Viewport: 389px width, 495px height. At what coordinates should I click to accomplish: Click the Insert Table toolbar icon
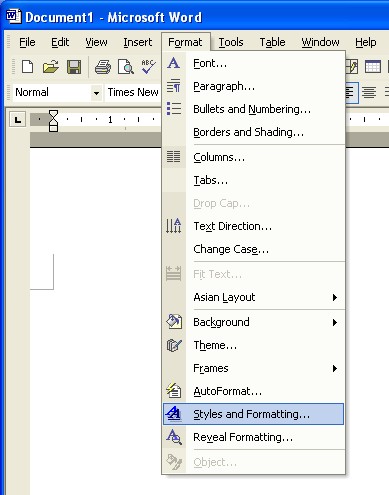[373, 67]
